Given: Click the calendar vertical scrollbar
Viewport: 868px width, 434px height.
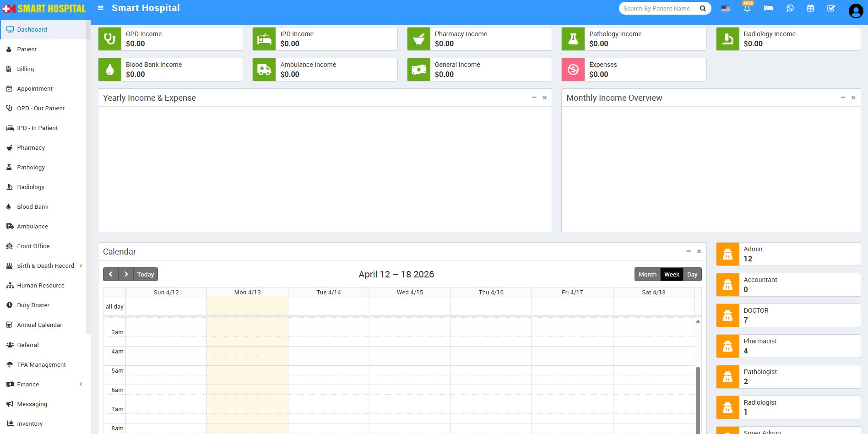Looking at the screenshot, I should (698, 401).
